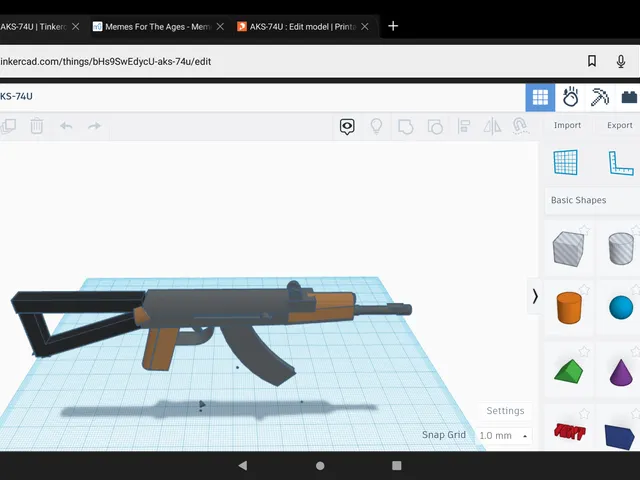Viewport: 640px width, 480px height.
Task: Tap the Android recent apps button
Action: (x=396, y=466)
